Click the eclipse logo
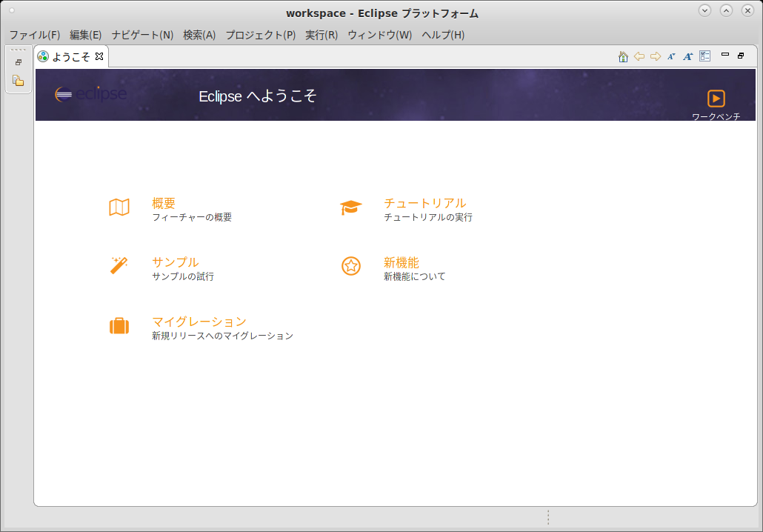 (91, 93)
